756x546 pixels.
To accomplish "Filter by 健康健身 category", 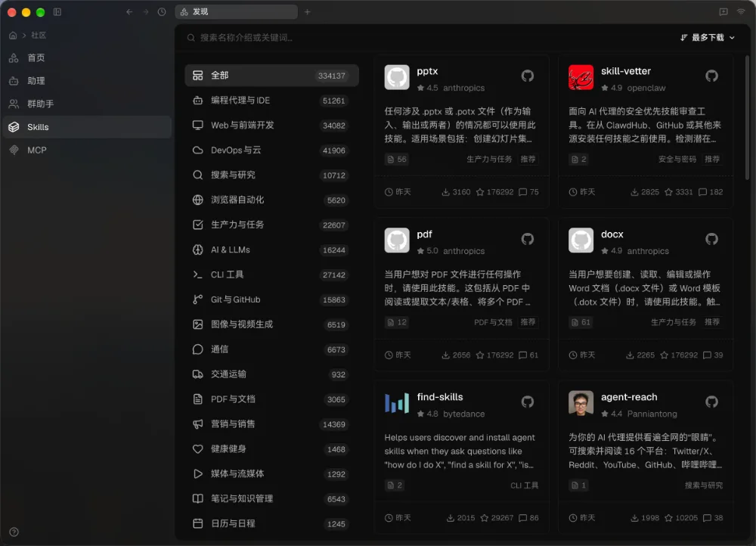I will click(271, 448).
